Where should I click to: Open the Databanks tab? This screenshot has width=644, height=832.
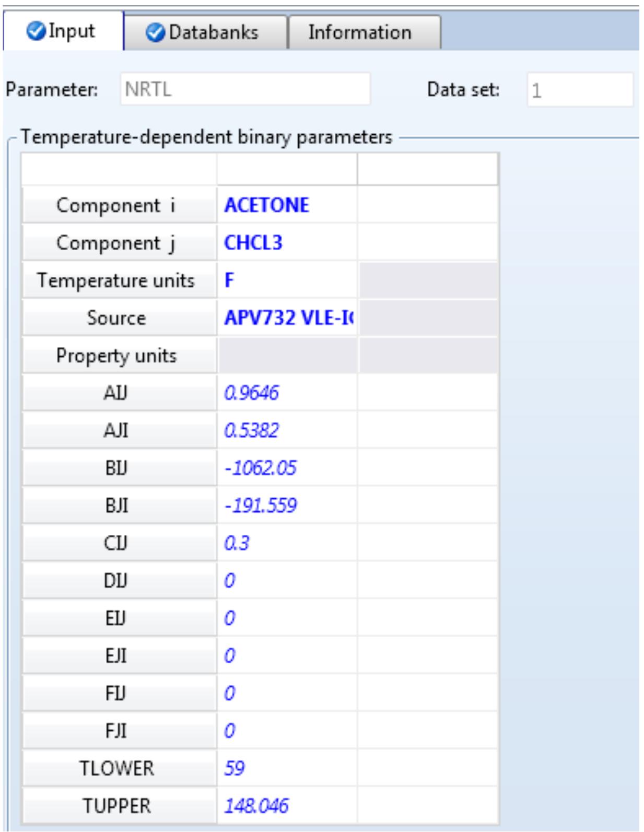(x=205, y=32)
